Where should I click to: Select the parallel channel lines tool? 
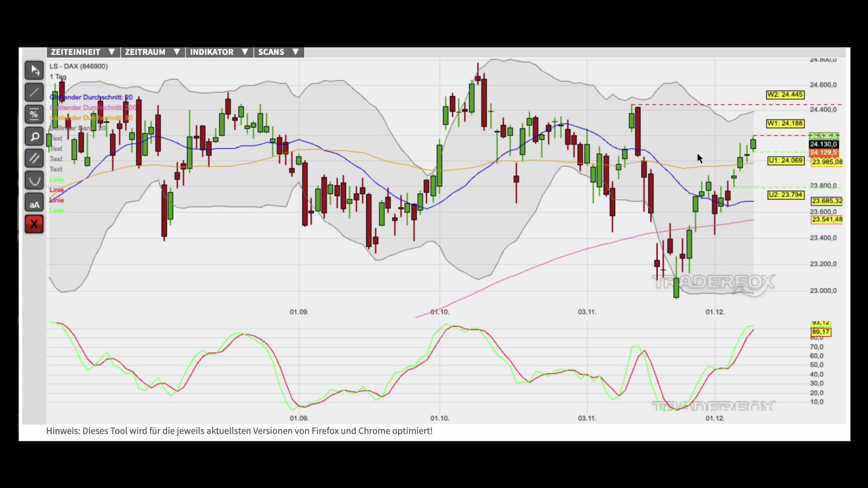[x=34, y=159]
